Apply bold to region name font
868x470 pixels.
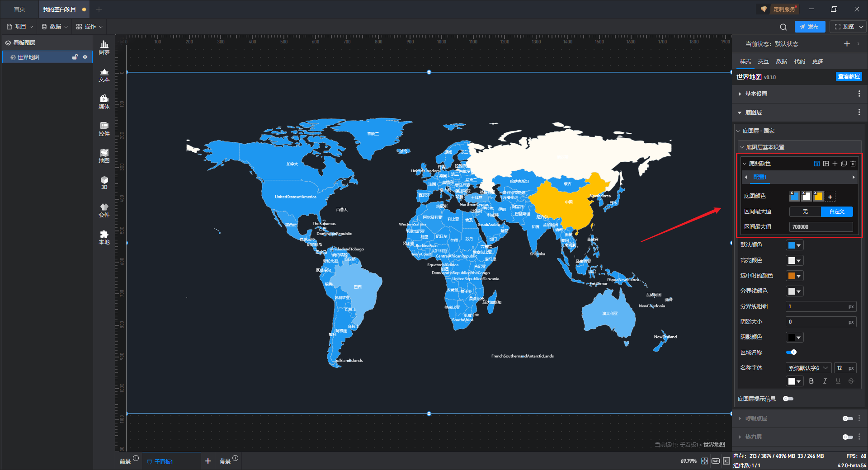(x=811, y=381)
